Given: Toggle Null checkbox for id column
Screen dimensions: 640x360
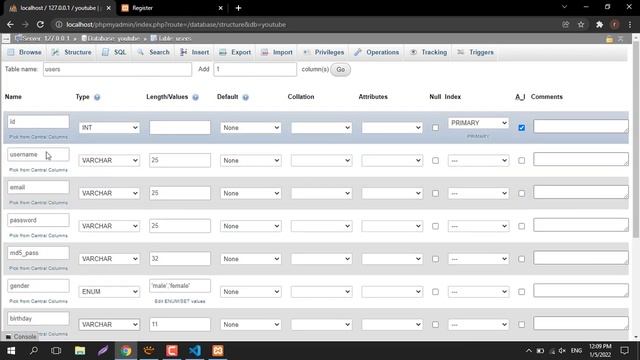Looking at the screenshot, I should coord(436,128).
